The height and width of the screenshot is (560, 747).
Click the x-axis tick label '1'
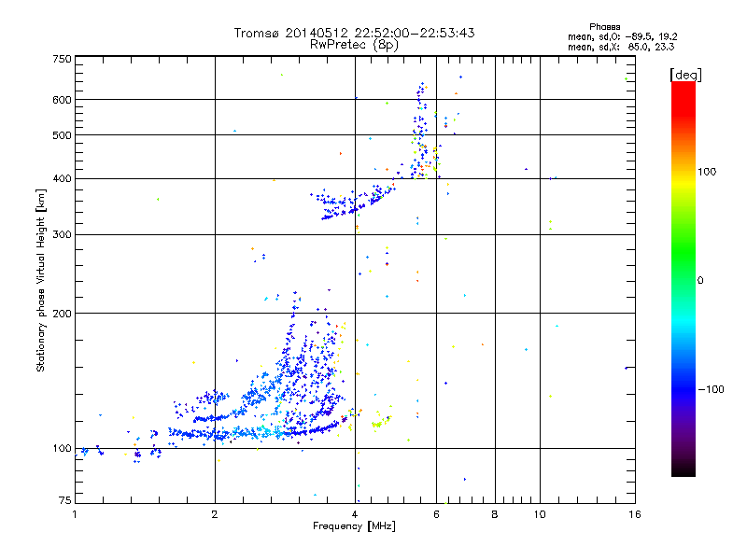75,514
